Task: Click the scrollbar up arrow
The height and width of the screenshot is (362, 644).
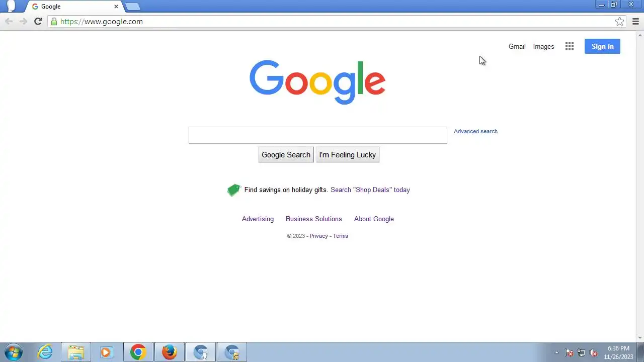Action: click(x=640, y=35)
